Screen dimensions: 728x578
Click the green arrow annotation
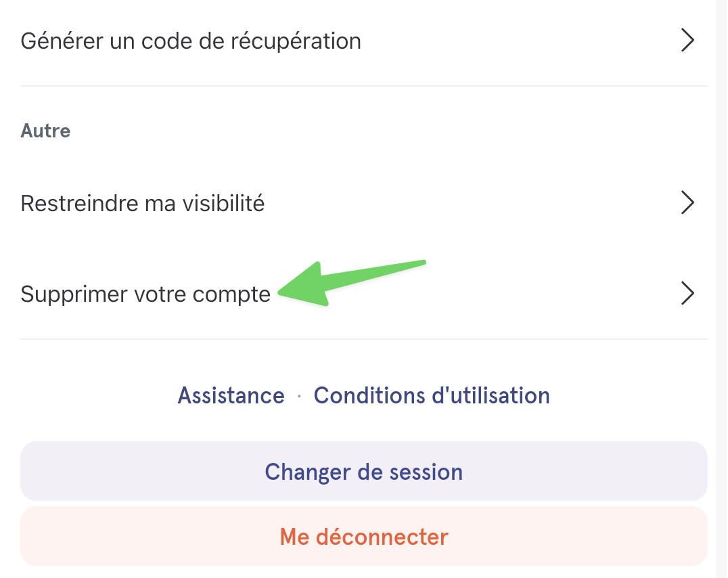pos(351,283)
